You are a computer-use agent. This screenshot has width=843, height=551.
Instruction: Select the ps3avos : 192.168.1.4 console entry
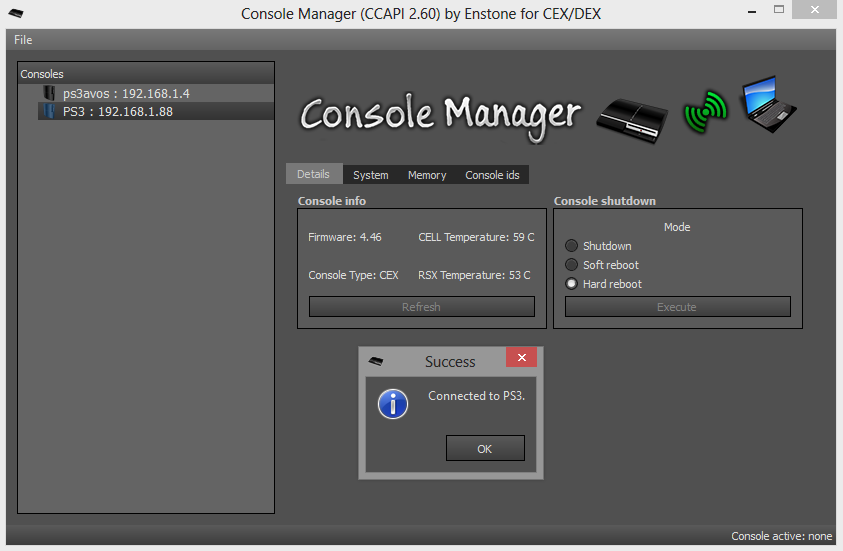pos(156,93)
